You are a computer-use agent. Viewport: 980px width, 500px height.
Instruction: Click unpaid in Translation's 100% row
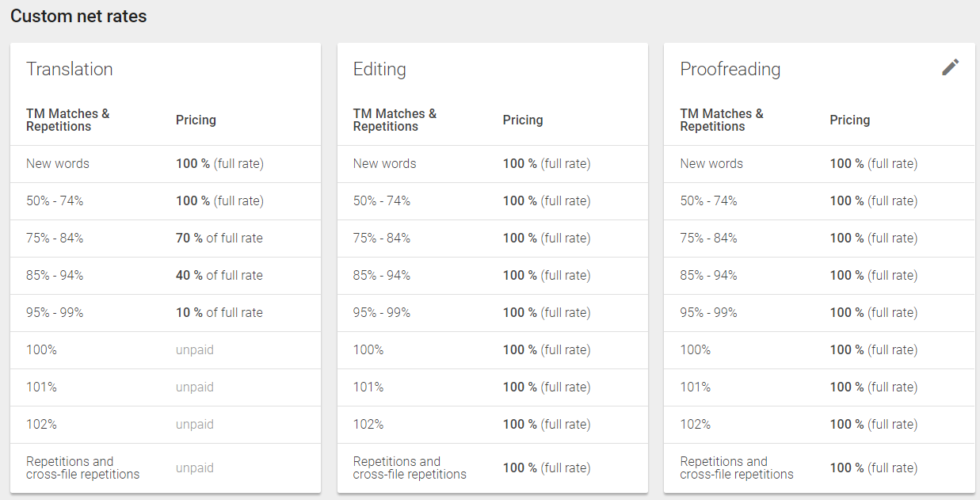(x=195, y=349)
